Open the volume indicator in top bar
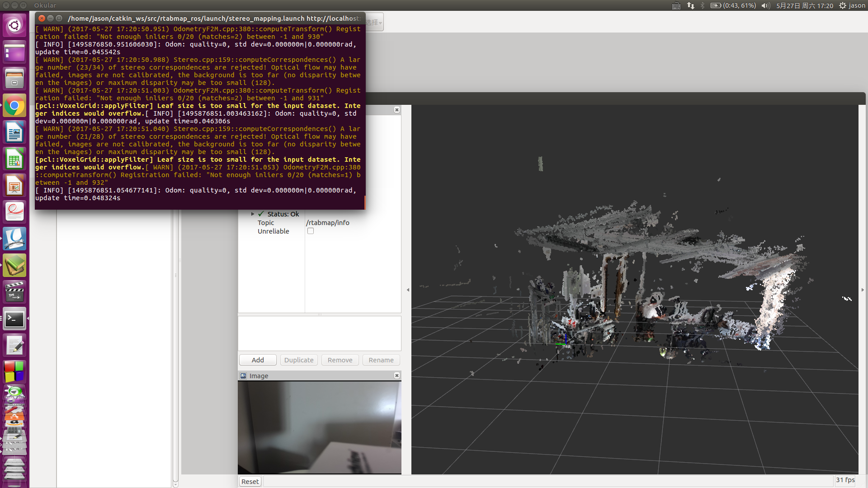 (x=765, y=5)
